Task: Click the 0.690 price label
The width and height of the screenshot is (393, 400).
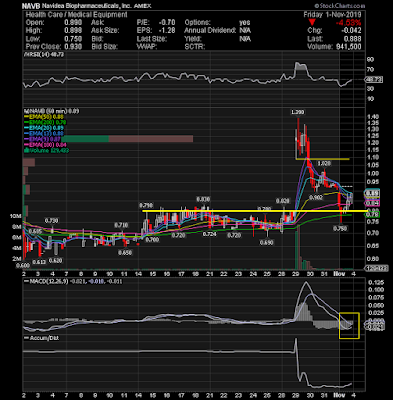Action: (267, 243)
